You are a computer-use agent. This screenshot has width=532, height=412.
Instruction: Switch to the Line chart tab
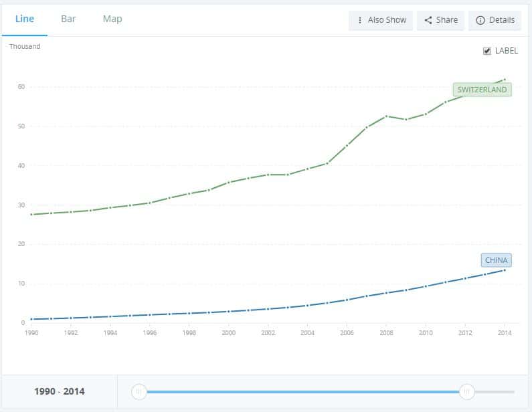click(25, 19)
